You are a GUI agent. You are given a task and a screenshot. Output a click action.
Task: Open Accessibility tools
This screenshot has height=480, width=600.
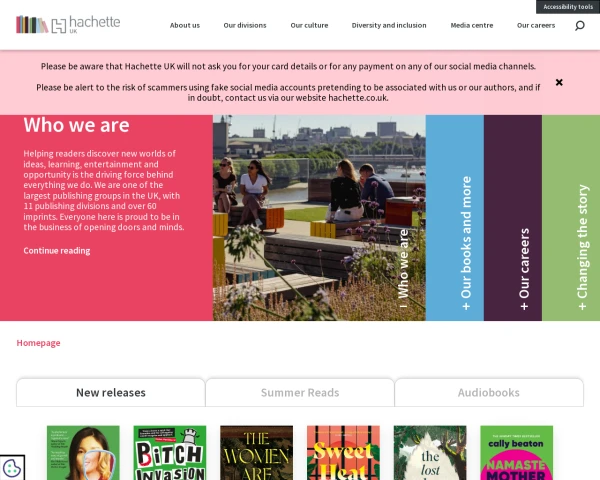[x=568, y=7]
